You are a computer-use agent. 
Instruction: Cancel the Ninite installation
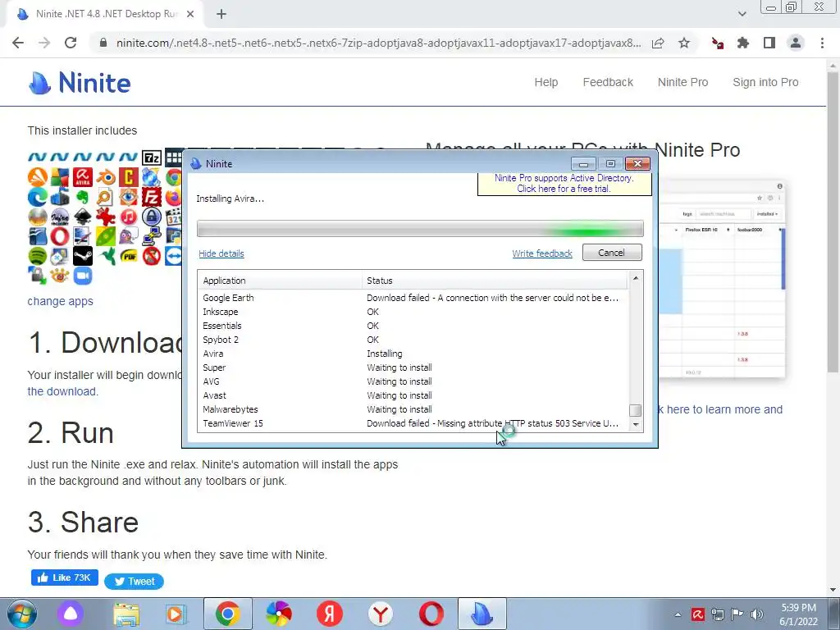tap(612, 253)
